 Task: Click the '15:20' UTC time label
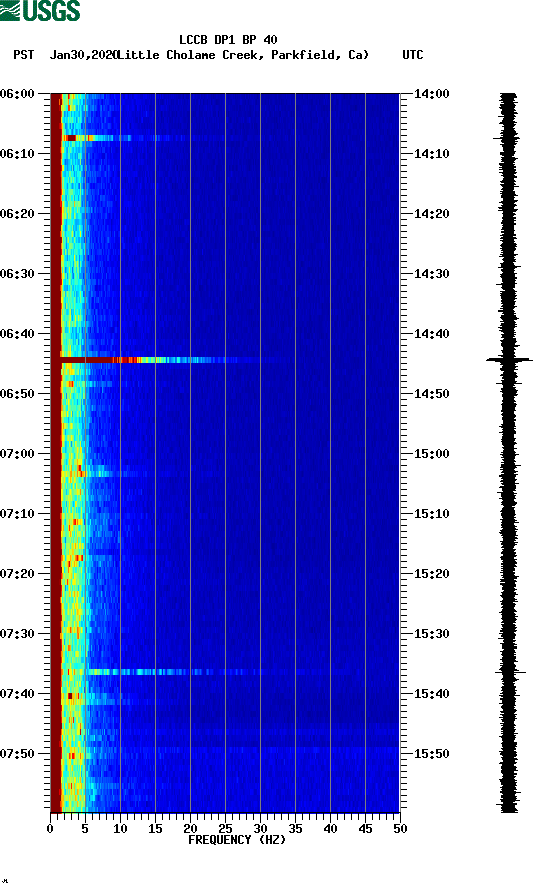click(x=431, y=574)
